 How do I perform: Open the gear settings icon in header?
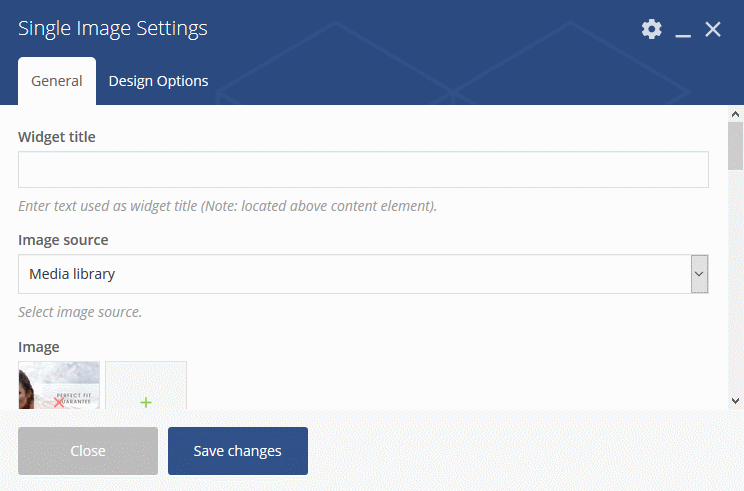coord(651,29)
